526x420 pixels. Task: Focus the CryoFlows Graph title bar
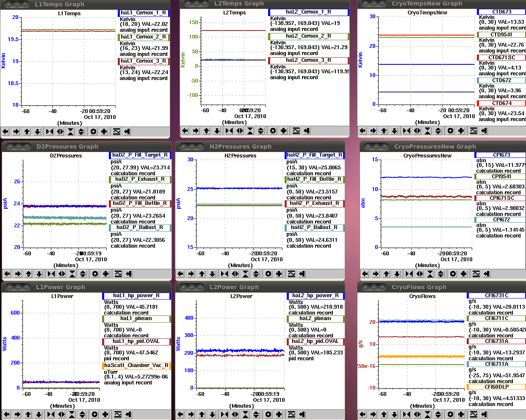442,287
